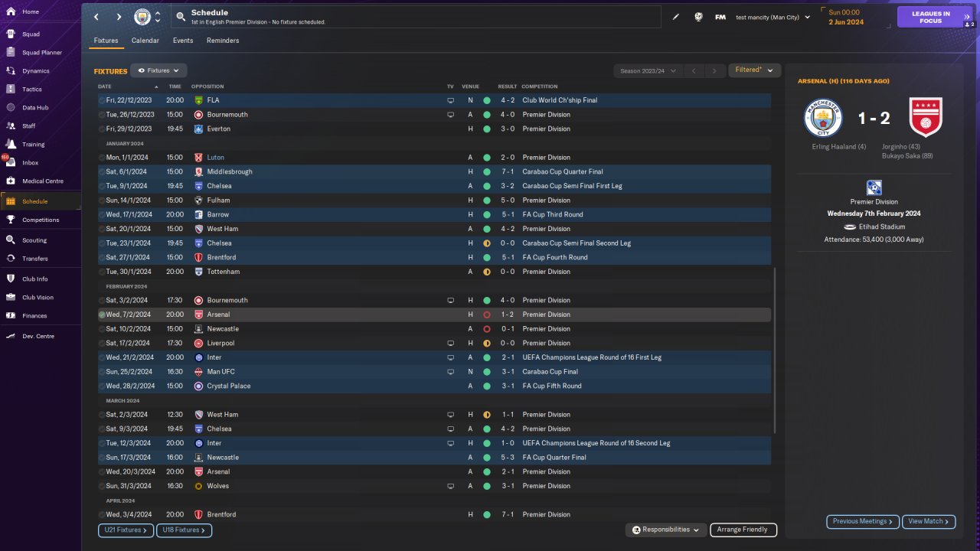Switch to the Events tab

[x=183, y=41]
